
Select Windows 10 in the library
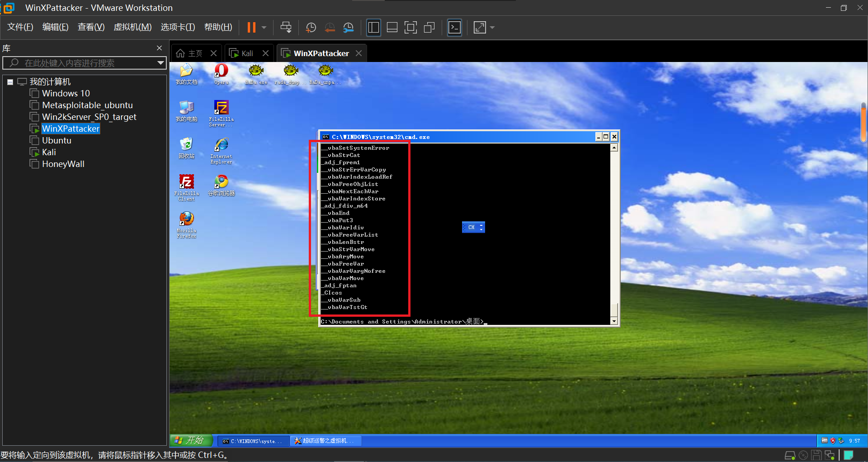66,93
